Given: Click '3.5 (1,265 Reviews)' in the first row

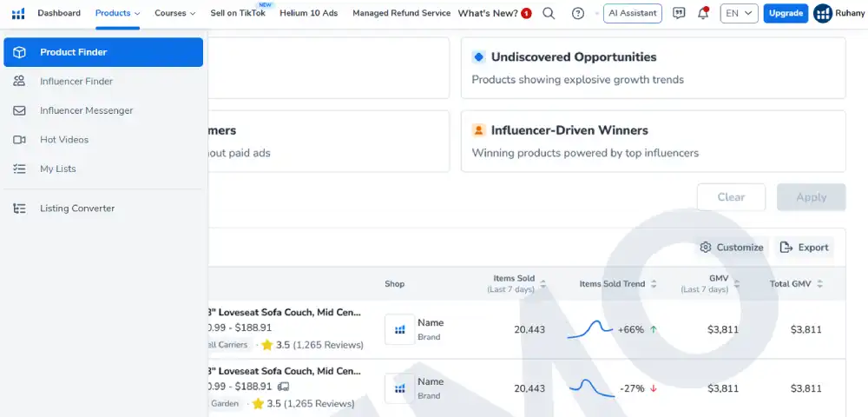Looking at the screenshot, I should coord(320,345).
